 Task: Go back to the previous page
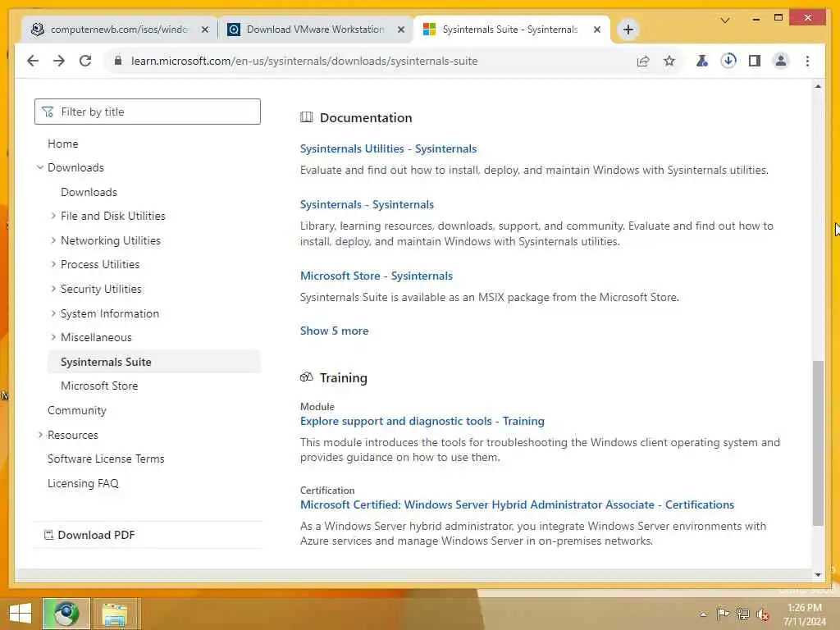[x=33, y=61]
